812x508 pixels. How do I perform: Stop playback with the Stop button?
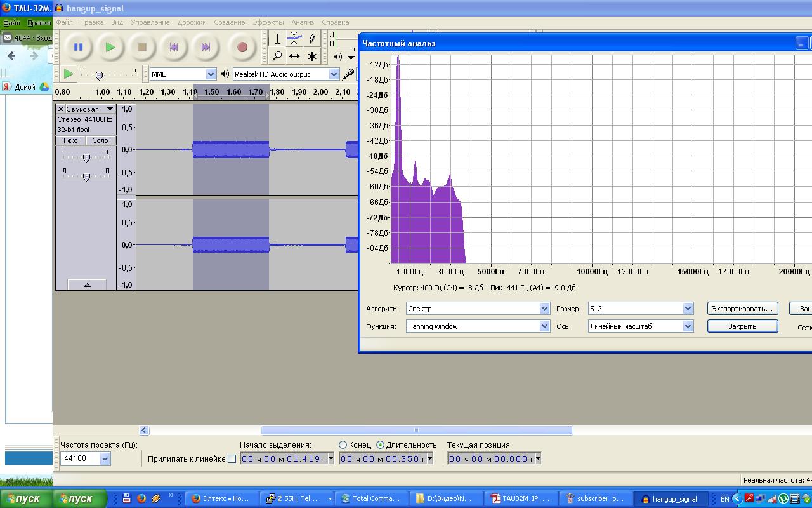click(x=142, y=47)
